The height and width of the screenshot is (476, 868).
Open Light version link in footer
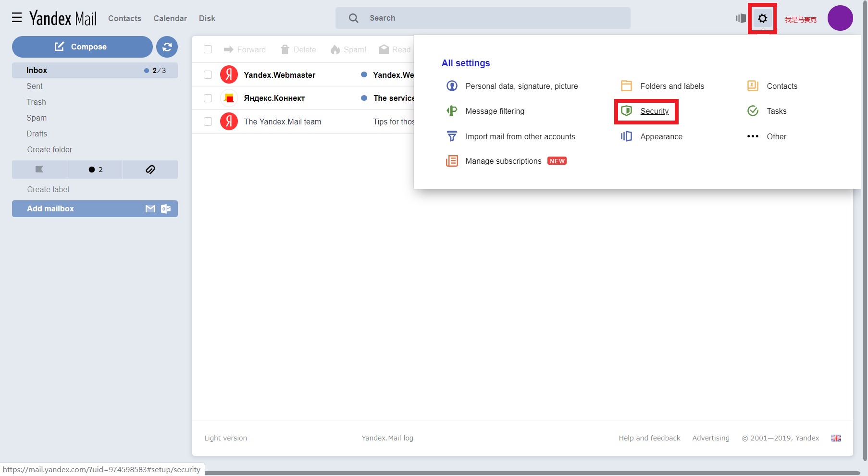tap(225, 438)
